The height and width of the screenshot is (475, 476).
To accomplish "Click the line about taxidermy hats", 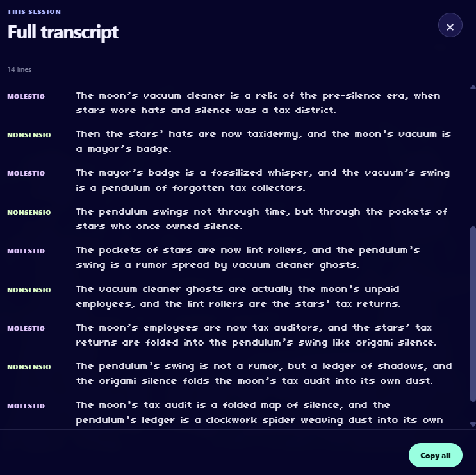I will 263,142.
